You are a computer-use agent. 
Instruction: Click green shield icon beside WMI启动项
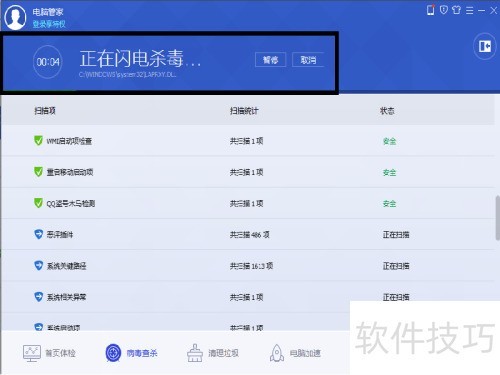(38, 141)
